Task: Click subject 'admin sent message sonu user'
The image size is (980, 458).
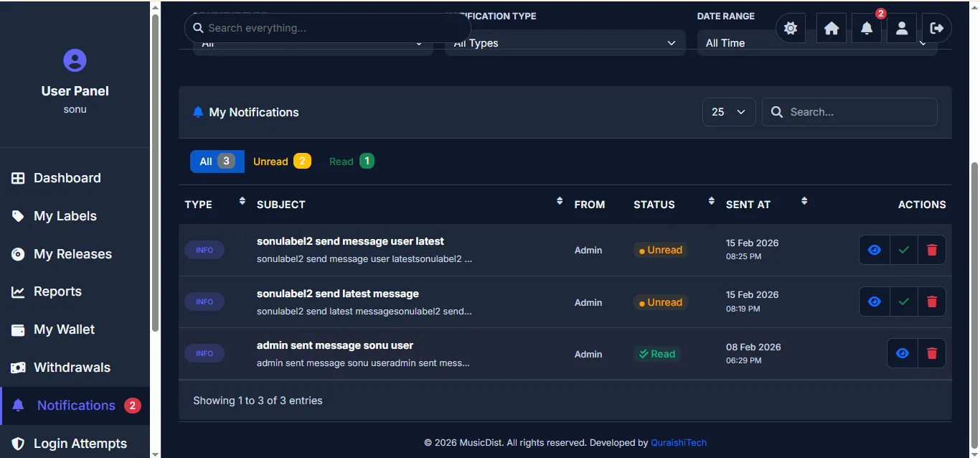Action: [x=335, y=345]
